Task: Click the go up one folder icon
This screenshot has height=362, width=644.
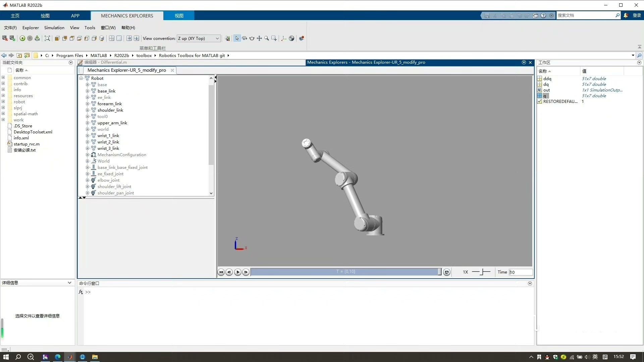Action: pyautogui.click(x=19, y=55)
